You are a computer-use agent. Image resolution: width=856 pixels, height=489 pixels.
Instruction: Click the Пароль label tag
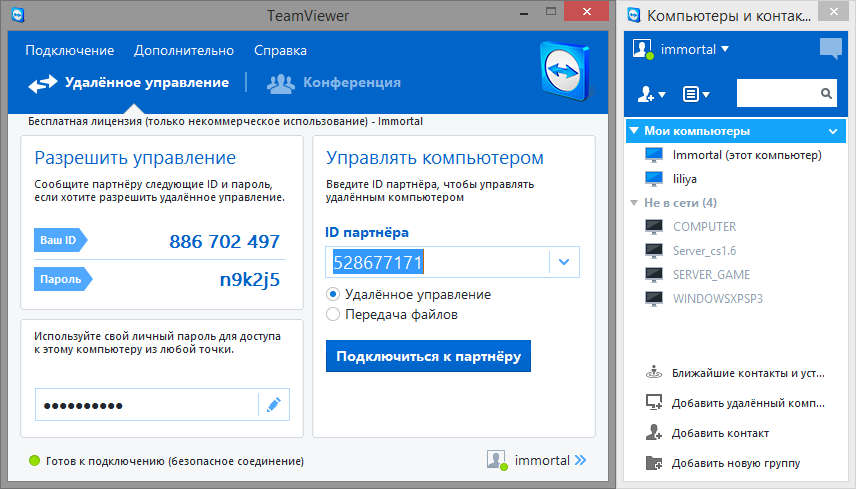click(x=63, y=279)
